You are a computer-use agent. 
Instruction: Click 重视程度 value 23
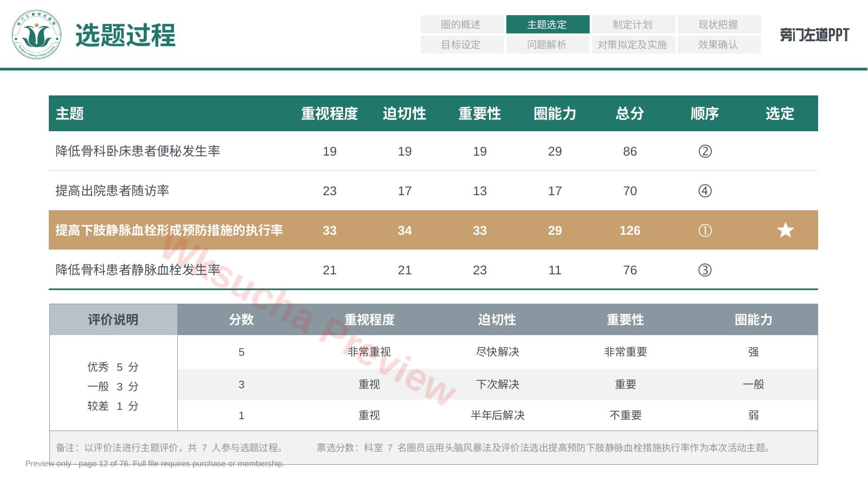pos(330,191)
